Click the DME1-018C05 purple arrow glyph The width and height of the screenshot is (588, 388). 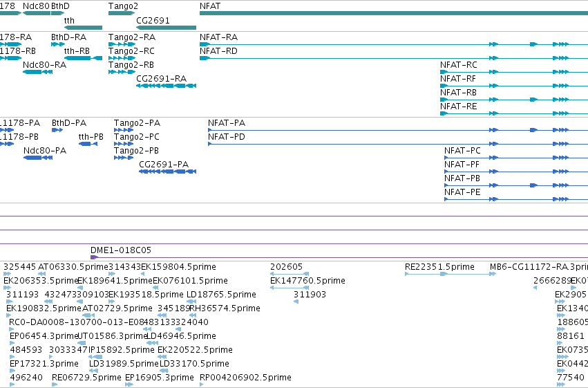(94, 257)
